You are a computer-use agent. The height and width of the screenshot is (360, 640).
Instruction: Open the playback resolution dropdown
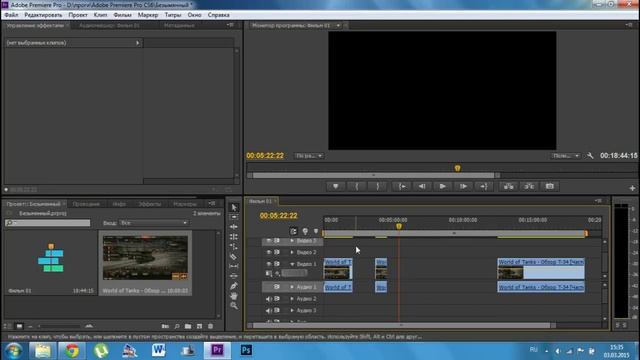pyautogui.click(x=565, y=156)
